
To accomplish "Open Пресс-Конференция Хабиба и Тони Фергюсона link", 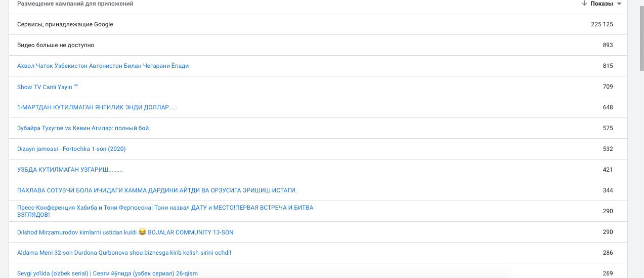I will point(165,211).
